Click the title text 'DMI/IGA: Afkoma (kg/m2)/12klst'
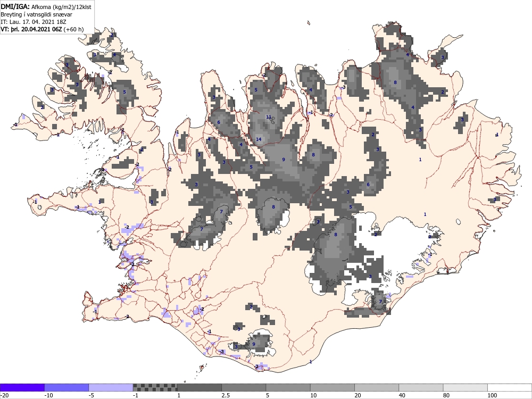This screenshot has width=532, height=399. (x=46, y=6)
